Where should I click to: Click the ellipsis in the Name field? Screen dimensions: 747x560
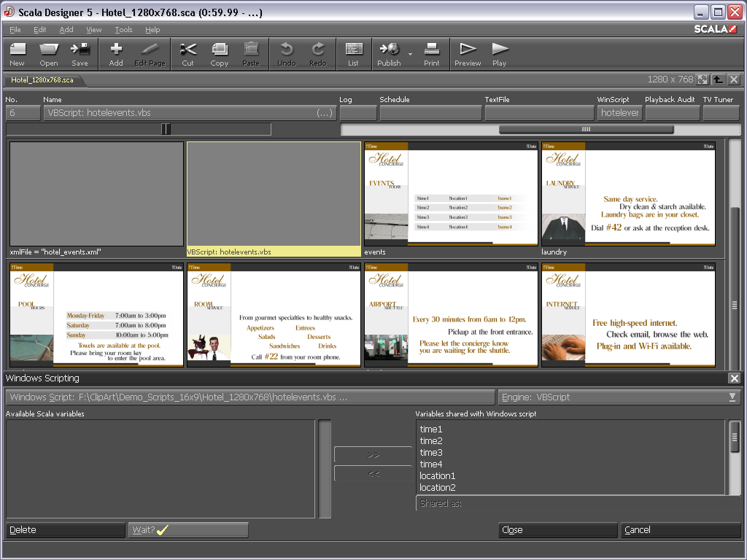tap(325, 113)
